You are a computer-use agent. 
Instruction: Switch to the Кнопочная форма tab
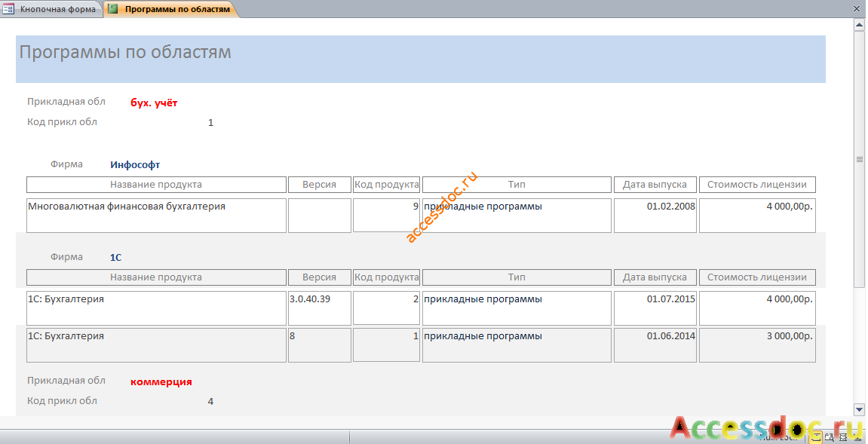click(x=51, y=9)
